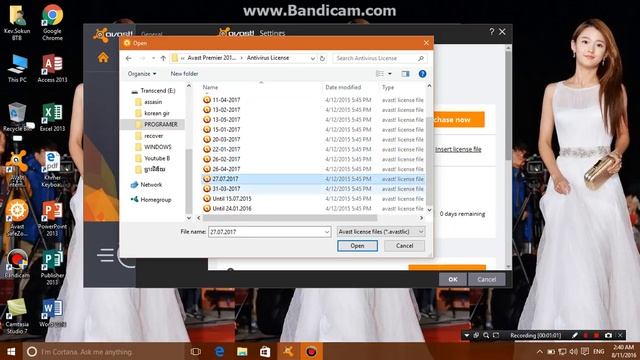Open Task View on taskbar
Screen dimensions: 640x360
(x=196, y=351)
